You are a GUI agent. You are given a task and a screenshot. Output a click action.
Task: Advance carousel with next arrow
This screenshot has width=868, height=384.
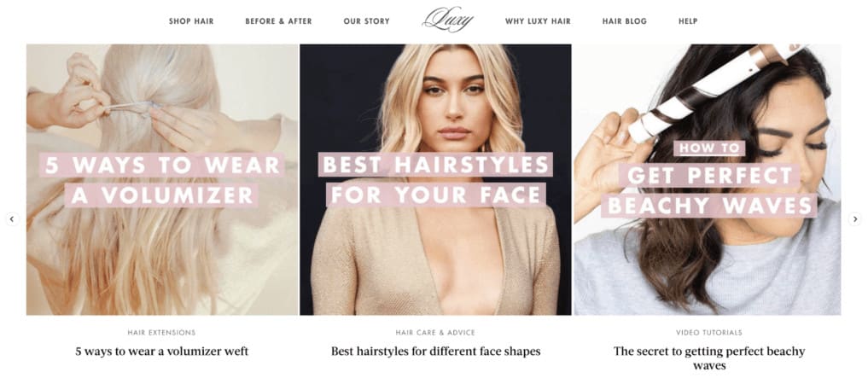pos(854,219)
